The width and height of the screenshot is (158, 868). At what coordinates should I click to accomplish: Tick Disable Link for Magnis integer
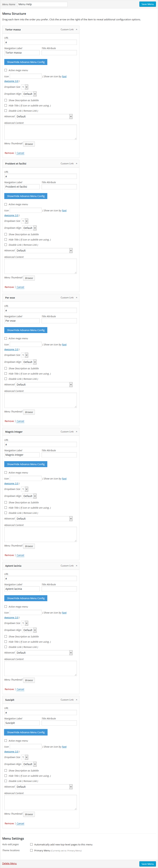pos(6,513)
